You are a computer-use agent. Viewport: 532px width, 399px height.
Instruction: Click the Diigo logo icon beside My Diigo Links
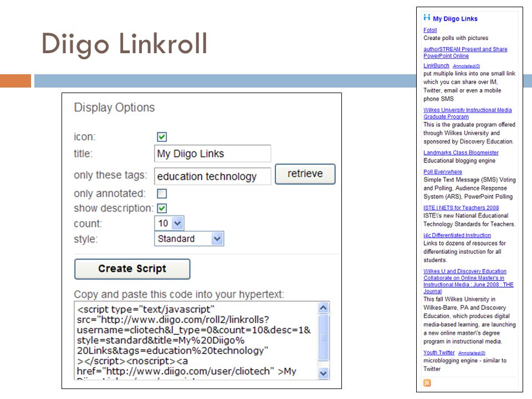[427, 17]
